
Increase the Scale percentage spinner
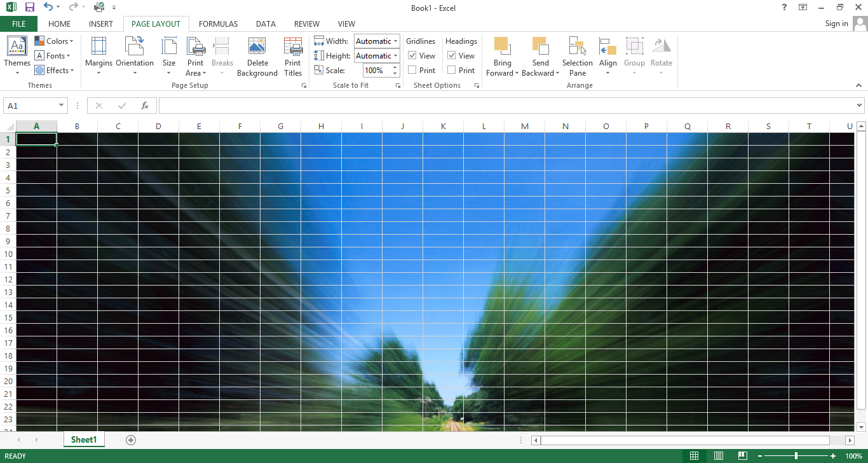click(x=395, y=67)
